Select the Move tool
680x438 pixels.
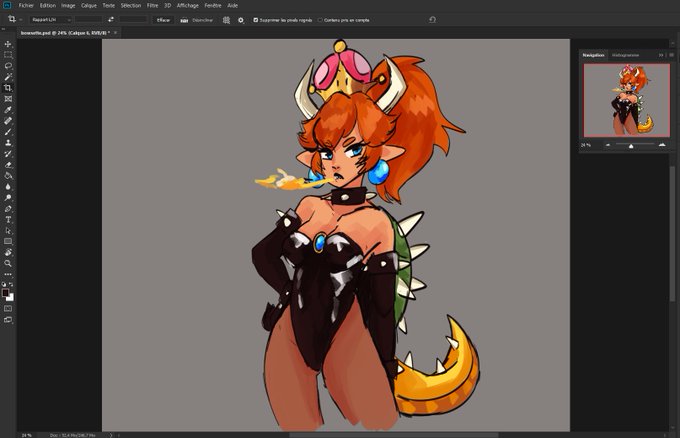click(8, 44)
